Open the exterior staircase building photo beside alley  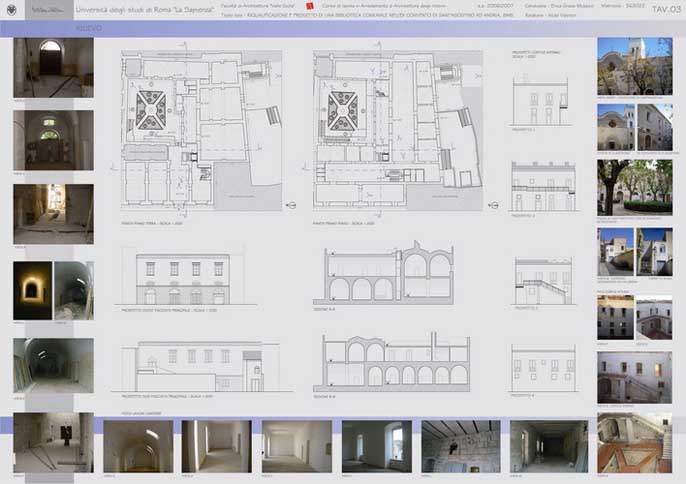pos(654,252)
